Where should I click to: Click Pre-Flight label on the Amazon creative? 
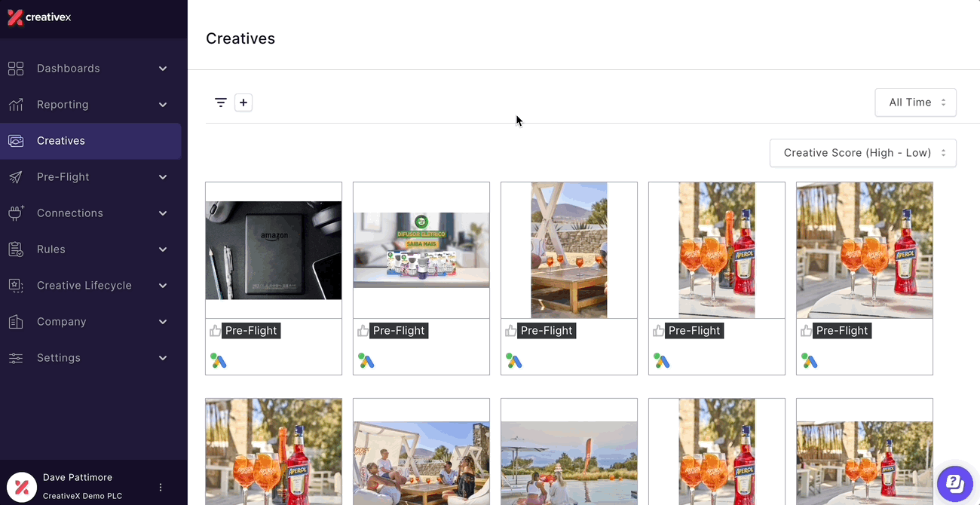251,331
